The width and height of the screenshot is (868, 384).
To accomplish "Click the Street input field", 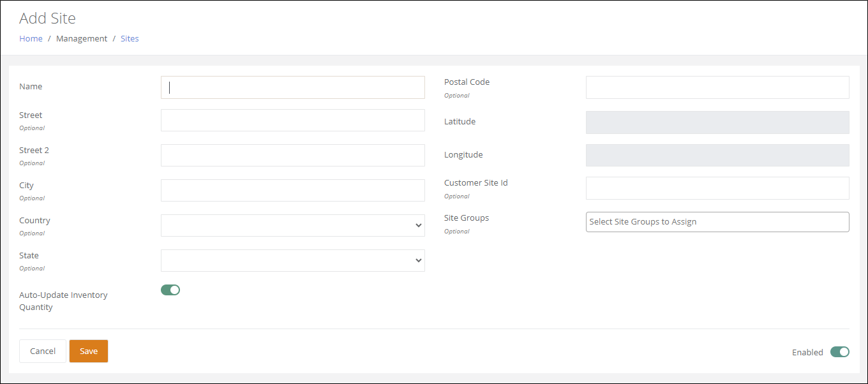I will point(292,120).
